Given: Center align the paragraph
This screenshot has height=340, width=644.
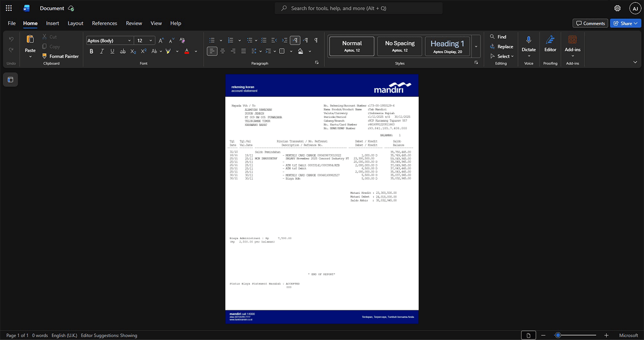Looking at the screenshot, I should 223,51.
